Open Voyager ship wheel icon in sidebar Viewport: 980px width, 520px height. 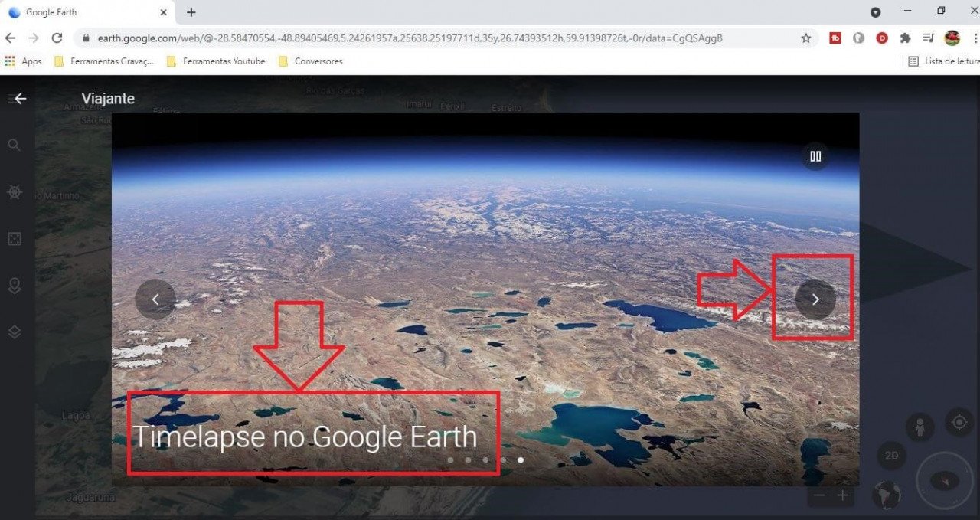pyautogui.click(x=14, y=192)
